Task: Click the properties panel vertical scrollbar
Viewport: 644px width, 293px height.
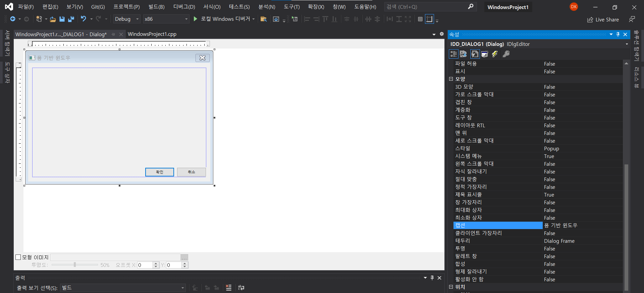Action: tap(626, 228)
